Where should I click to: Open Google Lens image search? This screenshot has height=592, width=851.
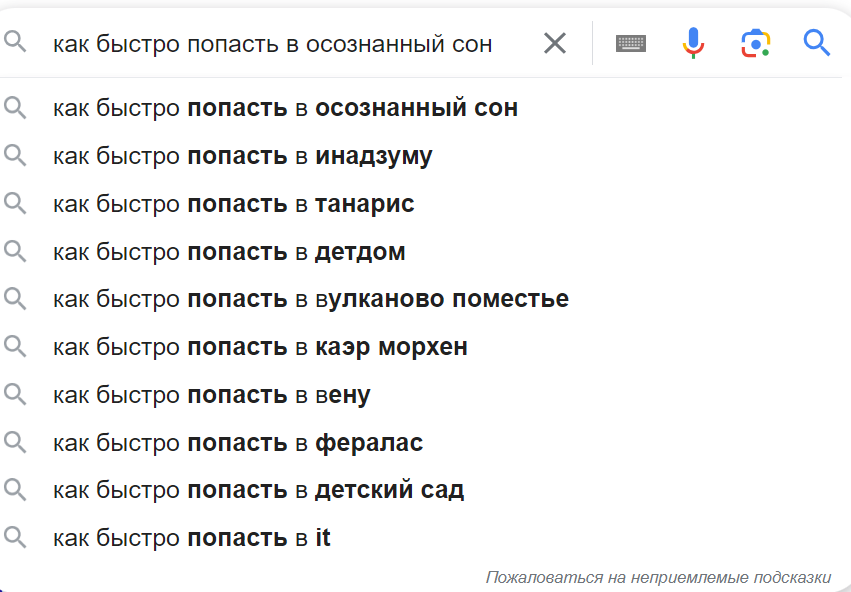click(x=756, y=43)
